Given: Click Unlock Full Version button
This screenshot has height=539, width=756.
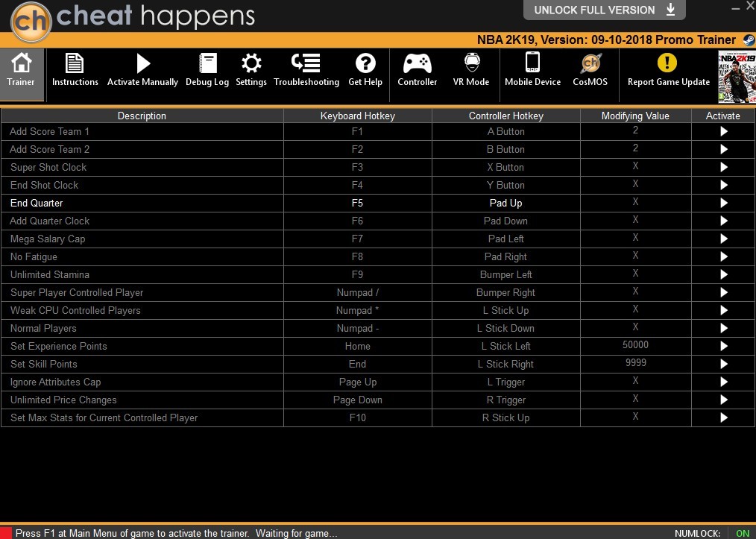Looking at the screenshot, I should pyautogui.click(x=604, y=10).
